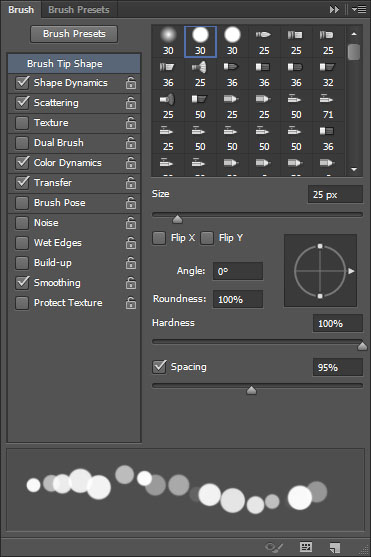Uncheck the Smoothing option

tap(22, 283)
